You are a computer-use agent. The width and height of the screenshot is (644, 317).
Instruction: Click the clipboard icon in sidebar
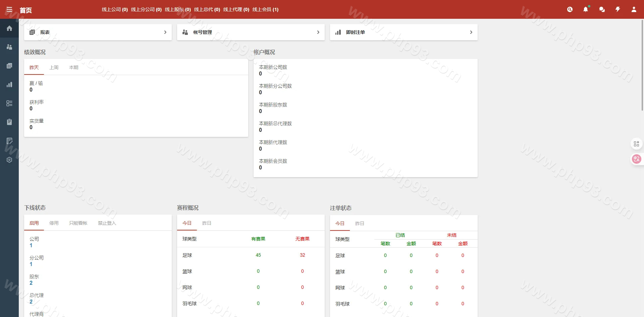click(9, 122)
